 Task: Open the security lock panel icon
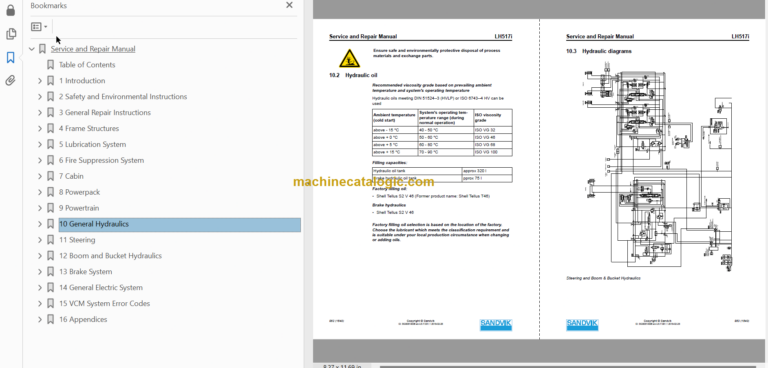point(10,10)
